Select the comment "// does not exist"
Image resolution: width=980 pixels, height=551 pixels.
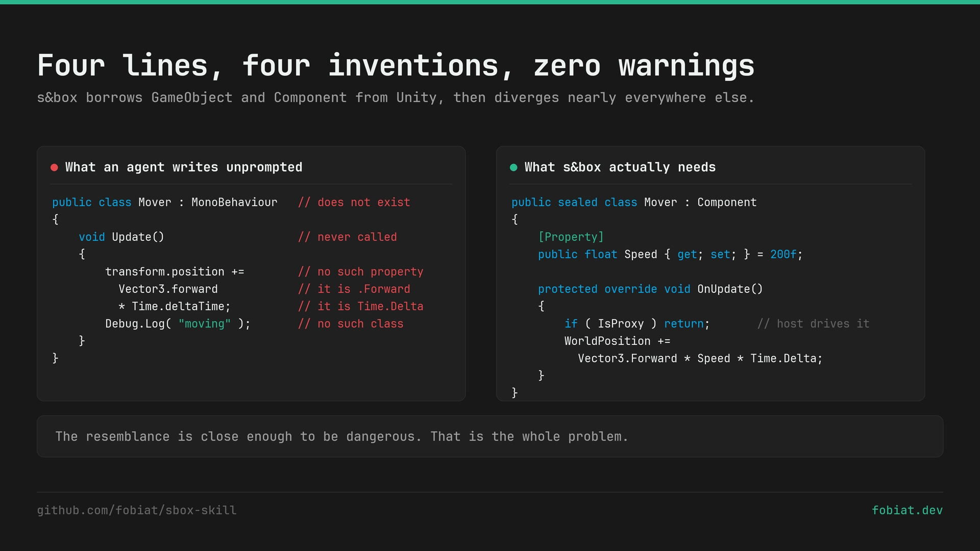click(x=354, y=203)
